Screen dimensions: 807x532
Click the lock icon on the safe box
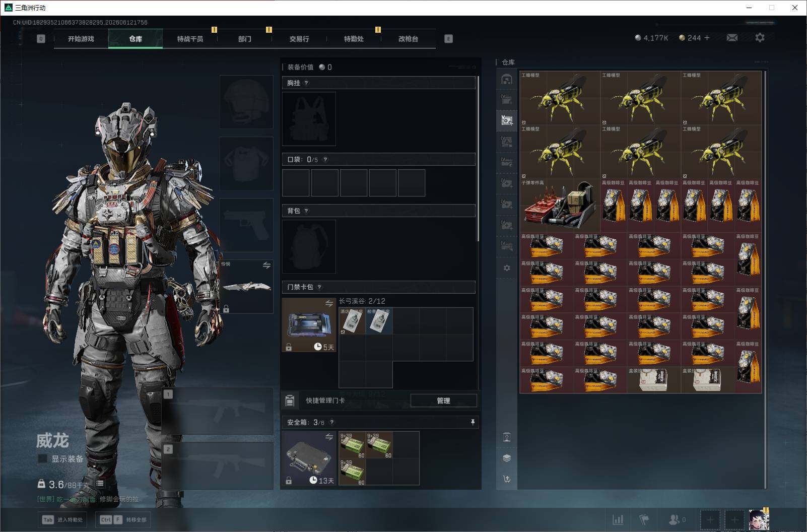tap(289, 481)
